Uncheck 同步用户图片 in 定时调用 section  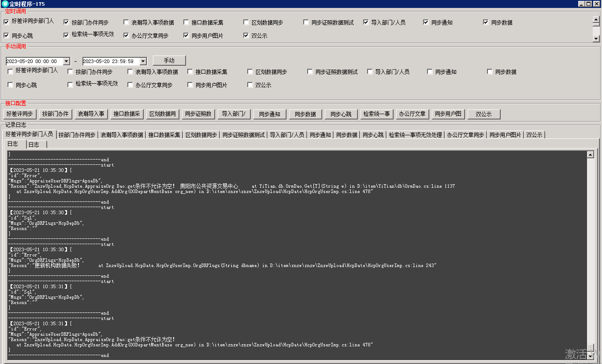(x=186, y=35)
